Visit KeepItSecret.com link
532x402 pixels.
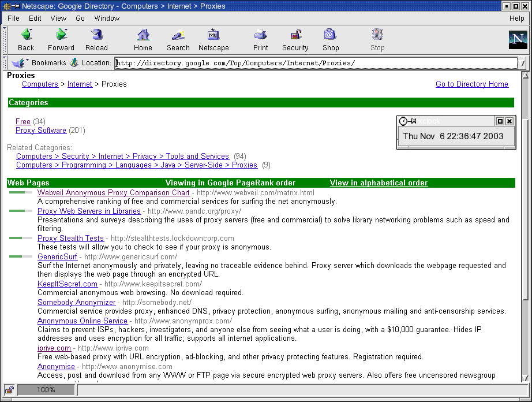[68, 284]
